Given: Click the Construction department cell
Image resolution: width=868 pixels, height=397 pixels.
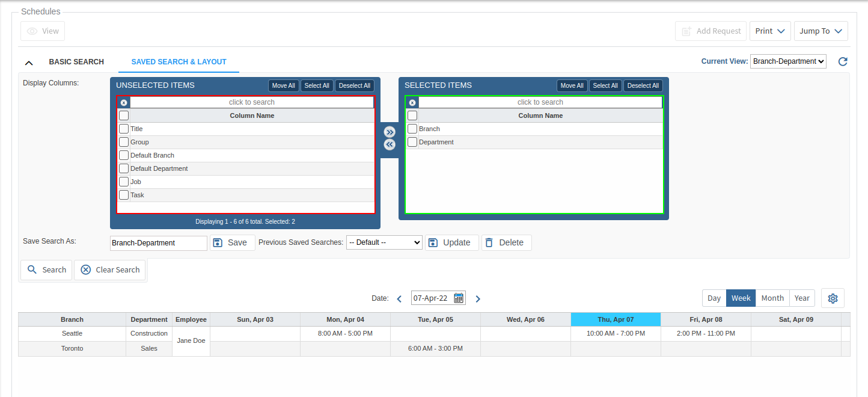Looking at the screenshot, I should click(149, 333).
